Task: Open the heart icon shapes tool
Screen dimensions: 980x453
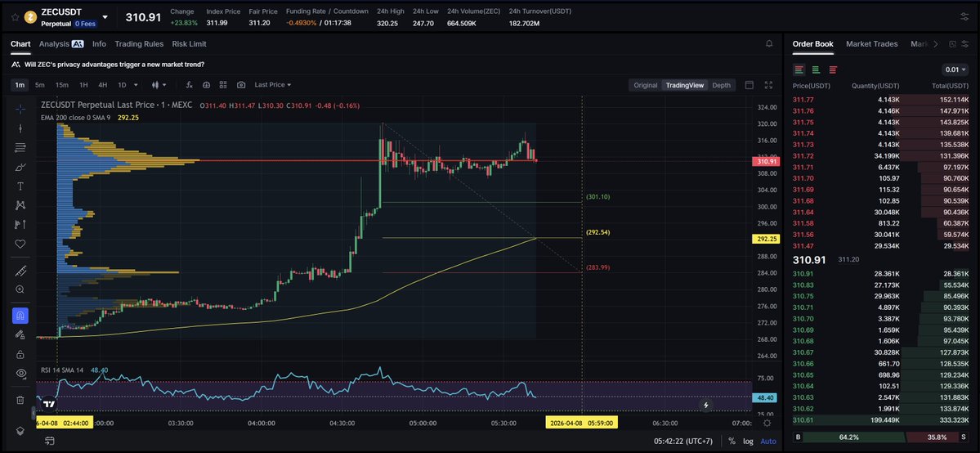Action: (20, 244)
